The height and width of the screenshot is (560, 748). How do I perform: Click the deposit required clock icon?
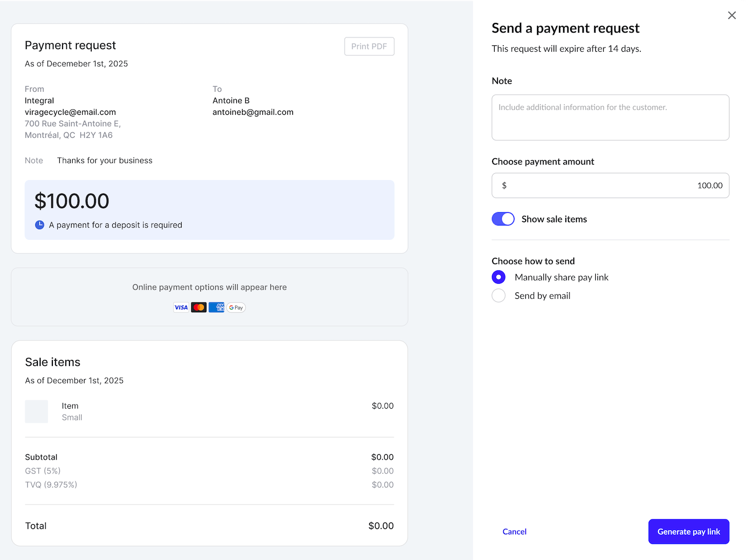40,225
